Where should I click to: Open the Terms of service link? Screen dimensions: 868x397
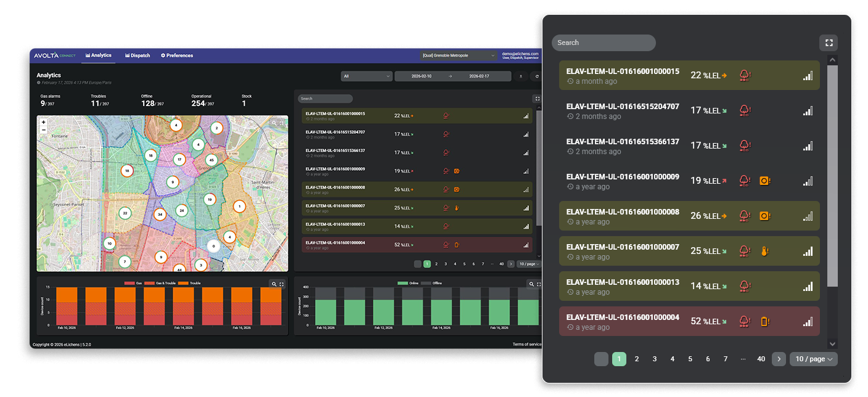point(527,345)
